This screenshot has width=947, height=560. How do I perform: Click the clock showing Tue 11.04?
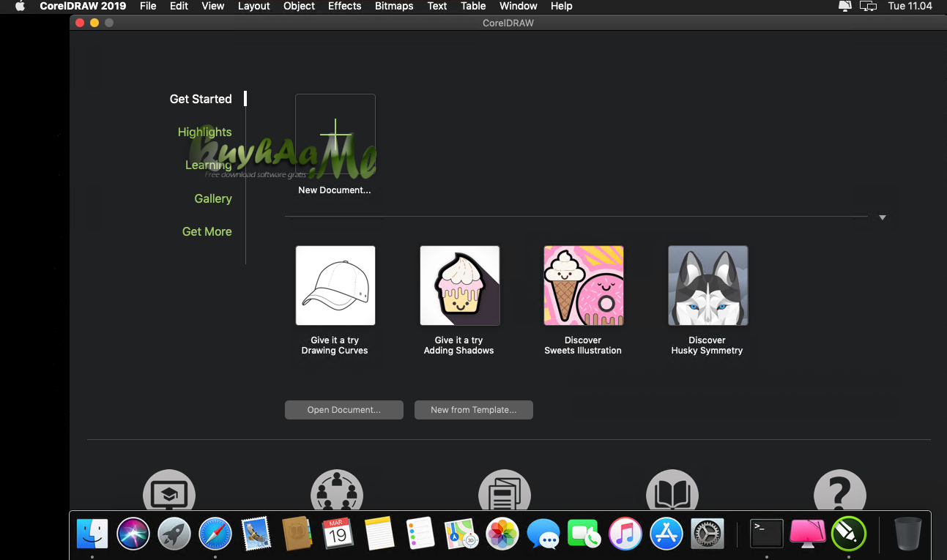pyautogui.click(x=910, y=6)
